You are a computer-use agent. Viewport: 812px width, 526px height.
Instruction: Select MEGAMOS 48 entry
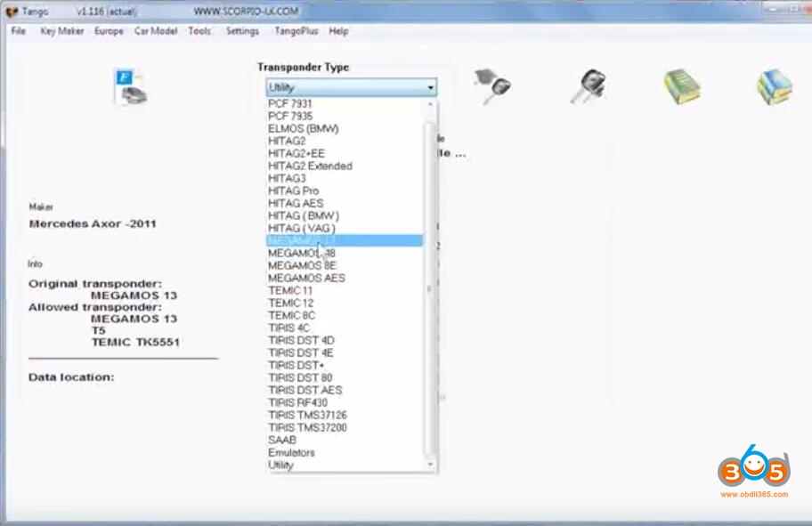coord(345,253)
